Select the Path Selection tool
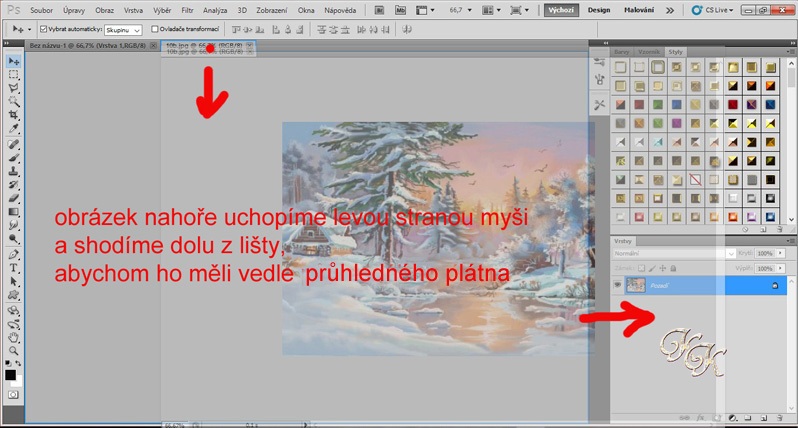 coord(13,281)
